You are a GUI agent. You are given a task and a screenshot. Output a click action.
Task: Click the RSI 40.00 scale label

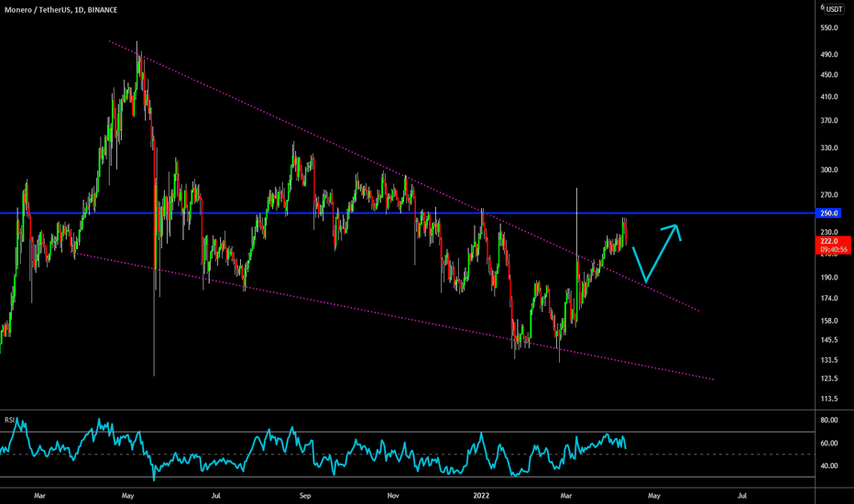point(829,466)
